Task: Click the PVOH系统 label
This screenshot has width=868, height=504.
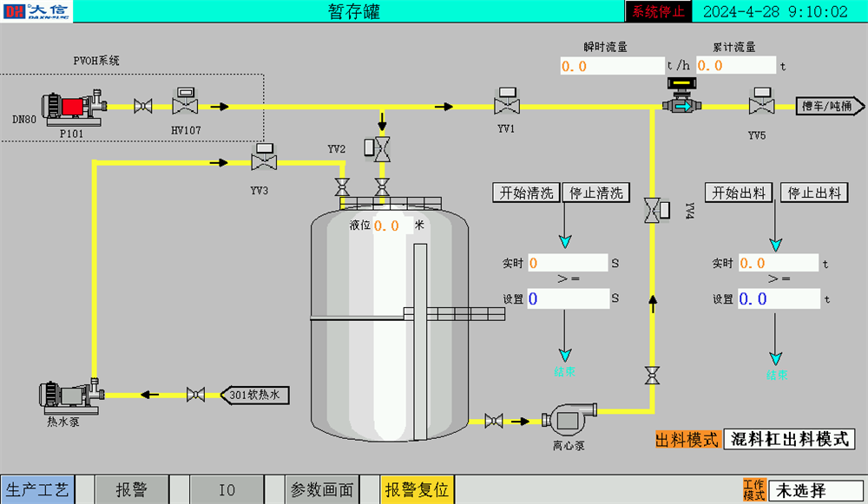Action: [x=96, y=61]
